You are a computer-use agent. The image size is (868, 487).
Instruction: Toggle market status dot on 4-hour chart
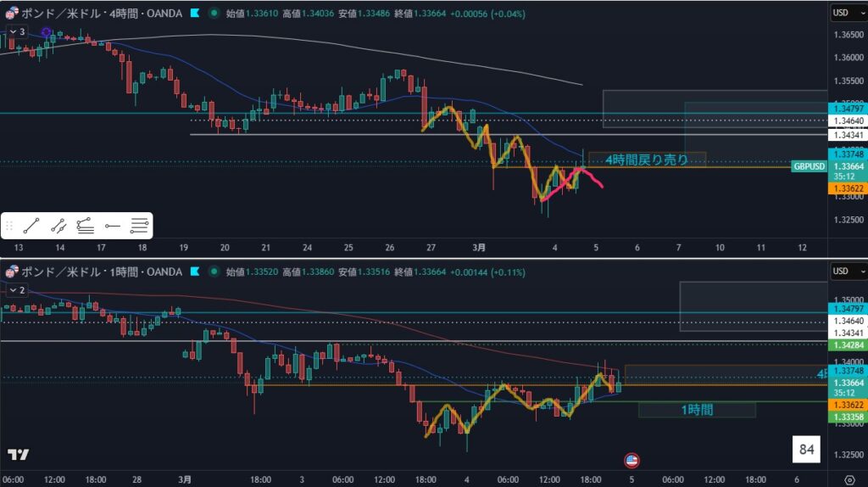211,14
